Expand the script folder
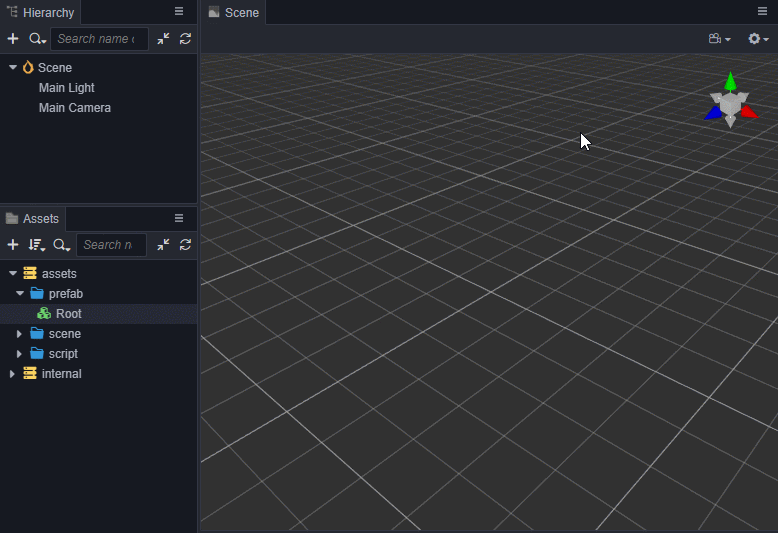 pyautogui.click(x=19, y=354)
